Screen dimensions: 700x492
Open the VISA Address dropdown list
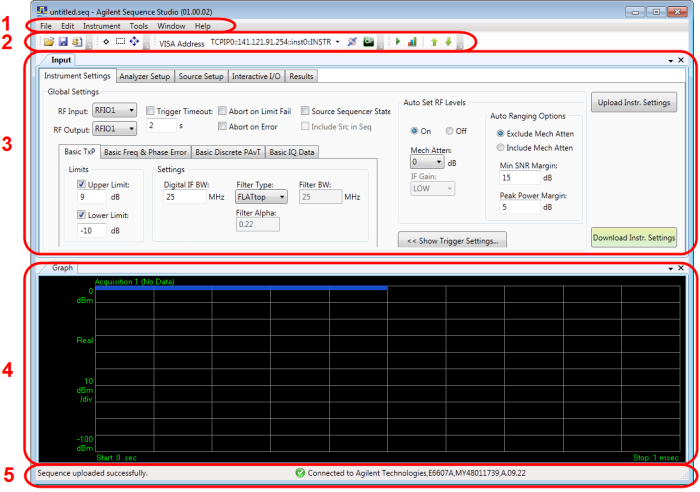(337, 42)
